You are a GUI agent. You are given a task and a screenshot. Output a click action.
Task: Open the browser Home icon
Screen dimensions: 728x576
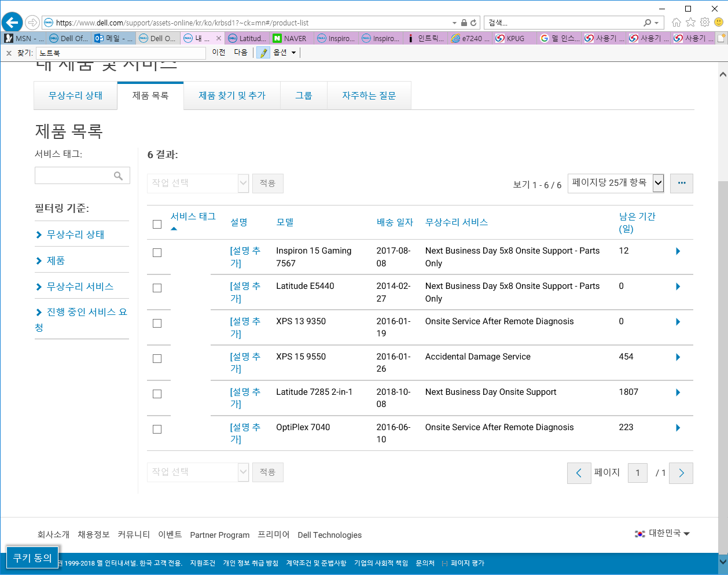tap(676, 23)
